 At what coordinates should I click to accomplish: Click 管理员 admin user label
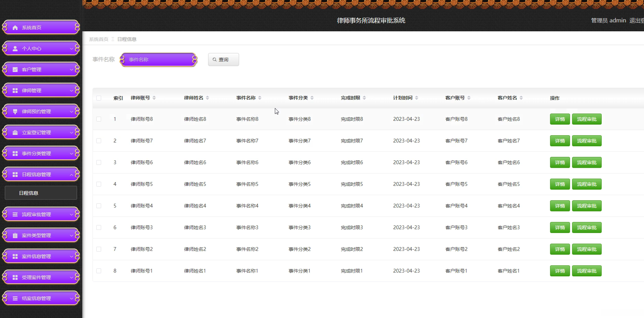[x=608, y=21]
